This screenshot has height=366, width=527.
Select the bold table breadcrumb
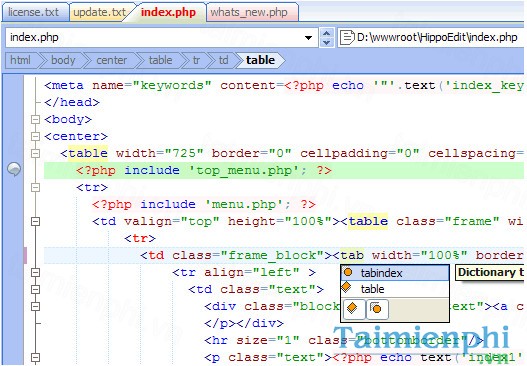tap(260, 60)
